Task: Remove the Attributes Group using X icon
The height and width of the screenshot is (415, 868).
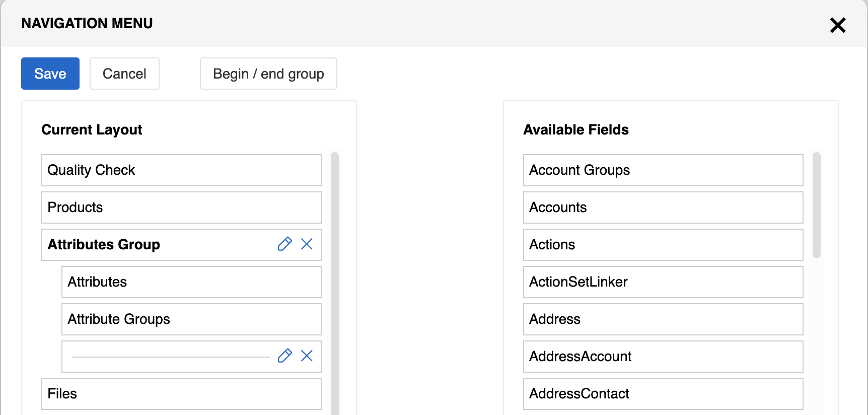Action: (x=307, y=244)
